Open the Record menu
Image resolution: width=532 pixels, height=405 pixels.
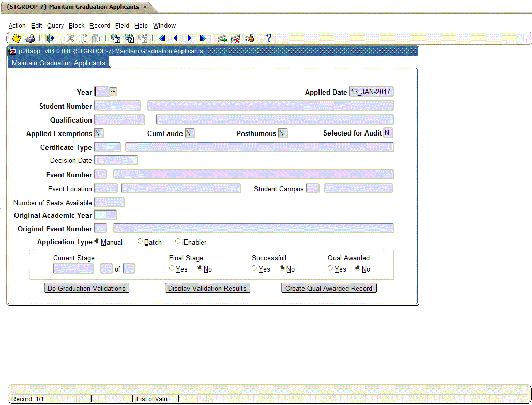tap(99, 25)
